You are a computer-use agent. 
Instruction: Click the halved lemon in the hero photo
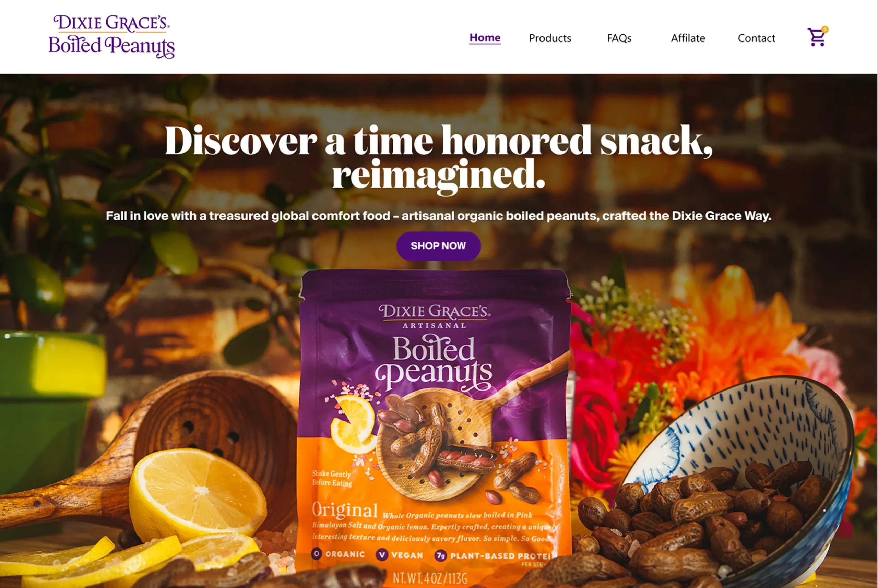pyautogui.click(x=198, y=494)
